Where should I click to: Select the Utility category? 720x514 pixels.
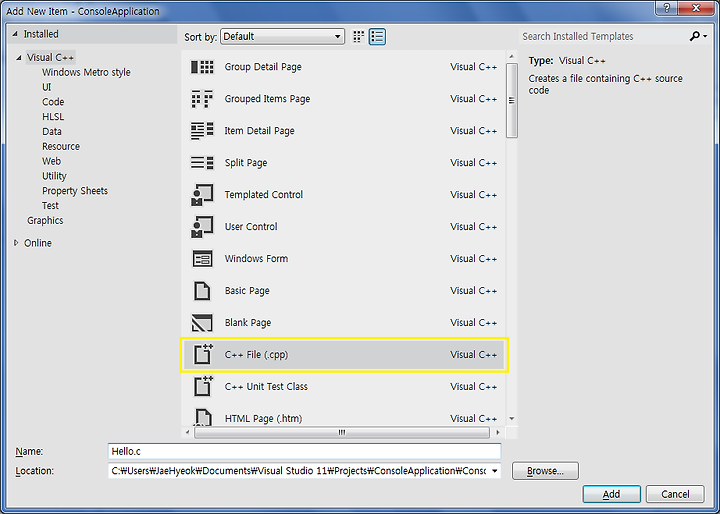click(54, 176)
